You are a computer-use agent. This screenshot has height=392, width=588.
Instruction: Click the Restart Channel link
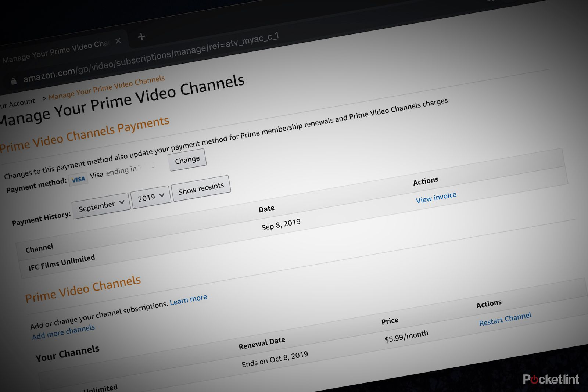(505, 319)
